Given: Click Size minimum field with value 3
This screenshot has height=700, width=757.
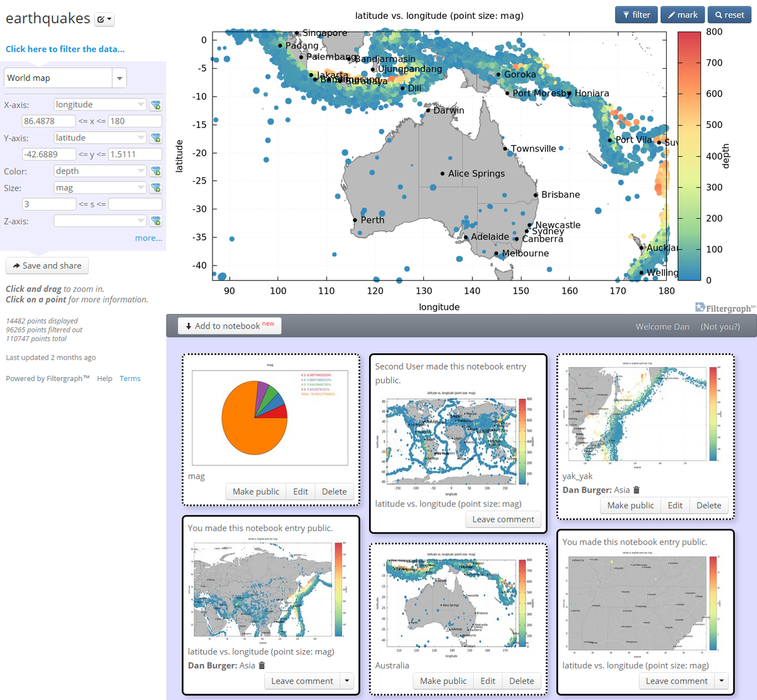Looking at the screenshot, I should pos(49,204).
